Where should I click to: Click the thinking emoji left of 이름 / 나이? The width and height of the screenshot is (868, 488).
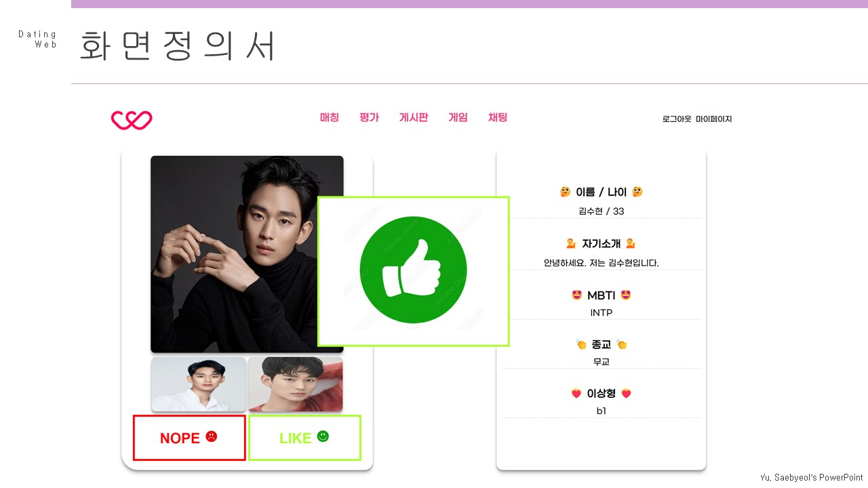pyautogui.click(x=565, y=192)
